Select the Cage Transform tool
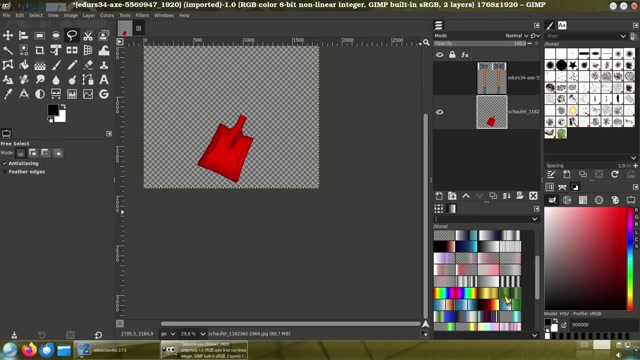640x360 pixels. coord(8,65)
